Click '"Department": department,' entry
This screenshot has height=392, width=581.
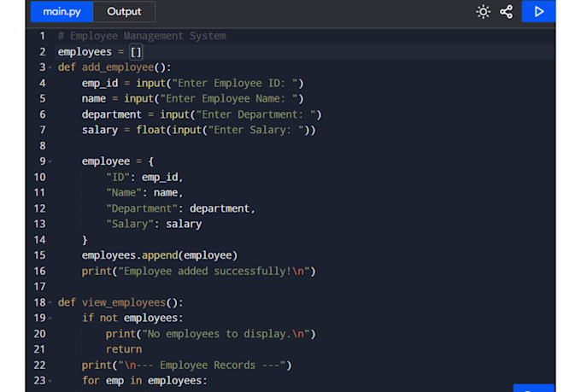click(x=181, y=208)
